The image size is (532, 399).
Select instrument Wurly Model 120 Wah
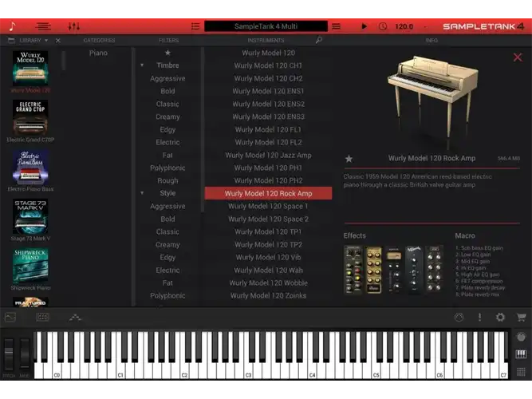(x=268, y=271)
